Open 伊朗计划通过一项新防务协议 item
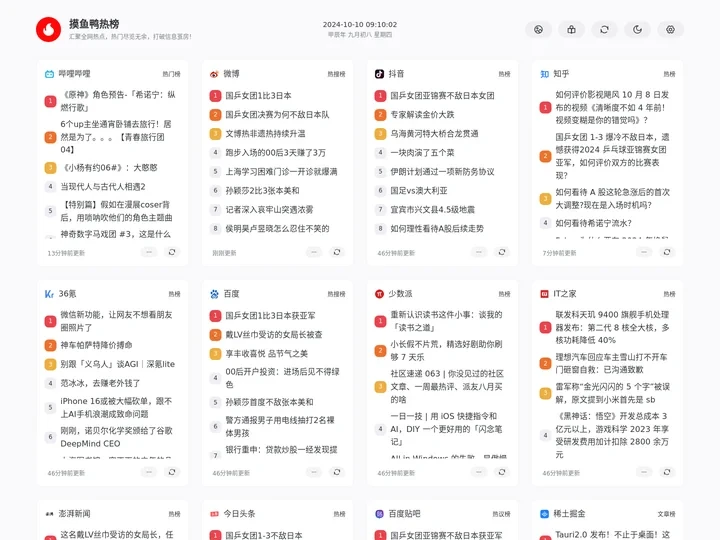Viewport: 720px width, 540px height. 442,172
